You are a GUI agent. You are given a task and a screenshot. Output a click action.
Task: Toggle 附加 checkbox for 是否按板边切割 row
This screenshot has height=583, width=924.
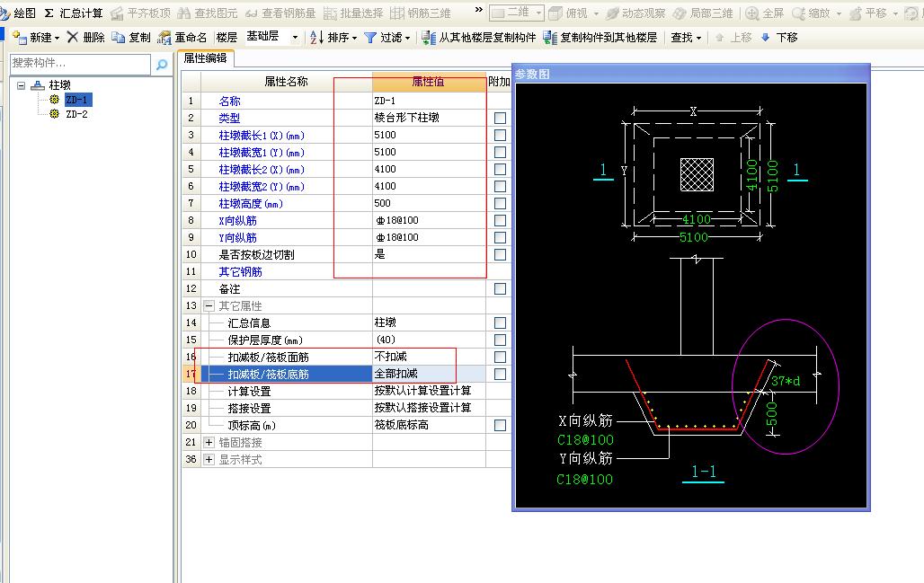[x=500, y=254]
